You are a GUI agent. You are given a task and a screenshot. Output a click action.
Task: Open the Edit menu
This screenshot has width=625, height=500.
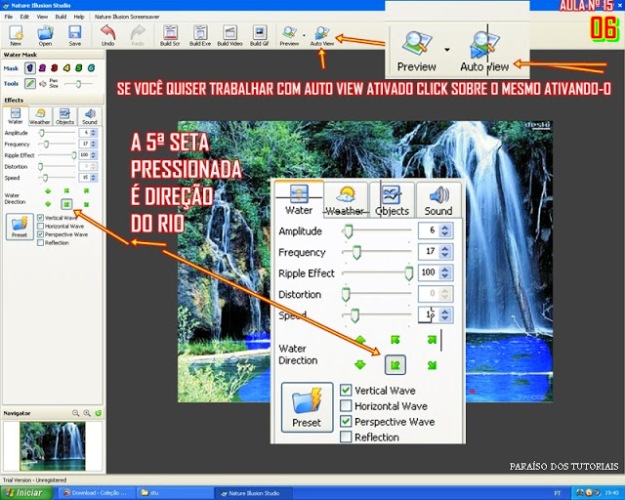[x=25, y=17]
